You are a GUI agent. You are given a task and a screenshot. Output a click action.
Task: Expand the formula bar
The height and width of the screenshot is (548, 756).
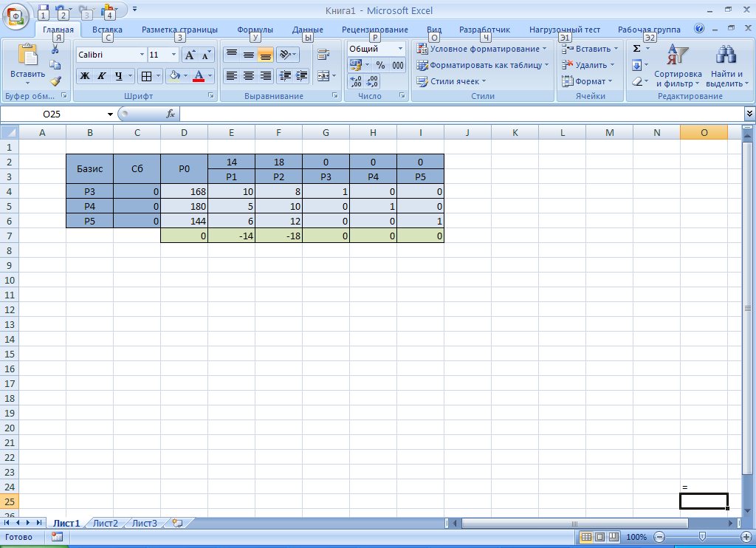pos(749,114)
